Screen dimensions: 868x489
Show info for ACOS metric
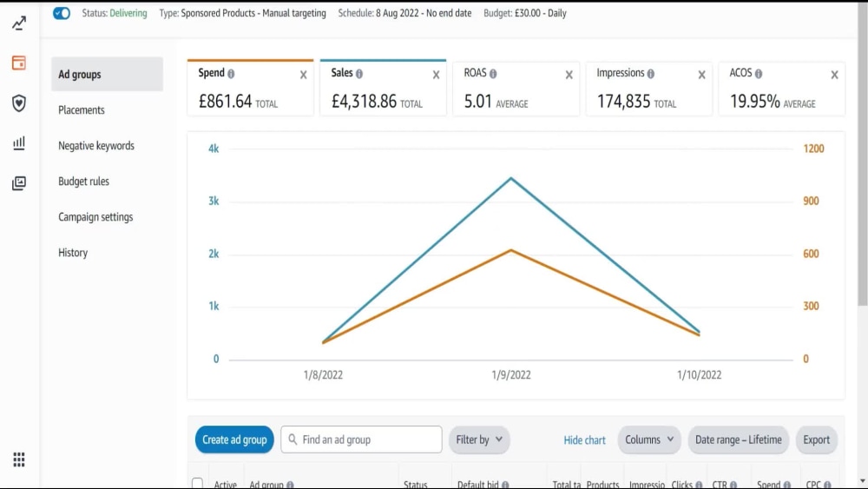pyautogui.click(x=759, y=74)
